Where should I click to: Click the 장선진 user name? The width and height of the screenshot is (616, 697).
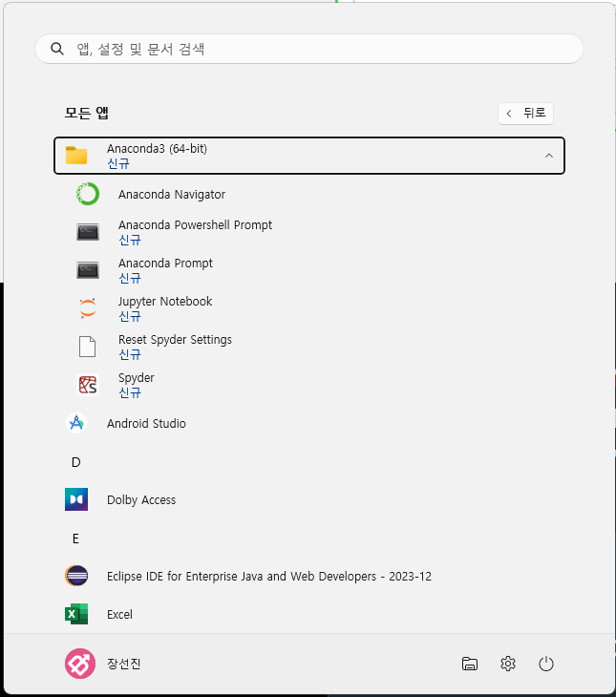(x=123, y=664)
